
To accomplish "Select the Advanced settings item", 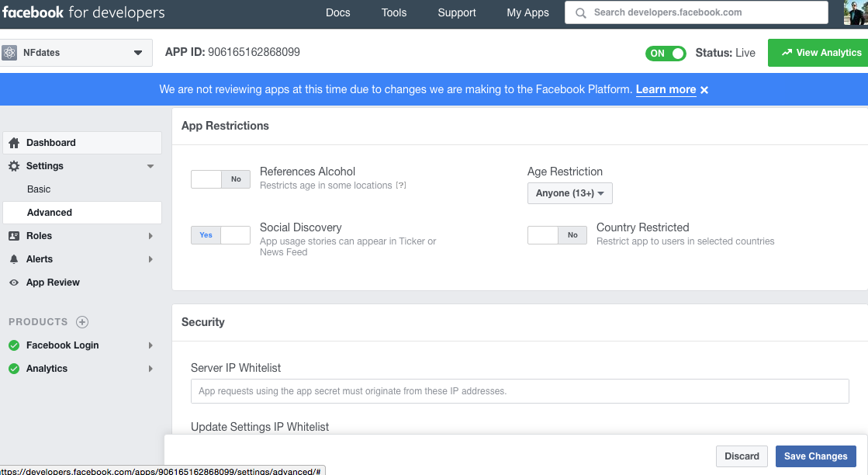I will coord(82,213).
